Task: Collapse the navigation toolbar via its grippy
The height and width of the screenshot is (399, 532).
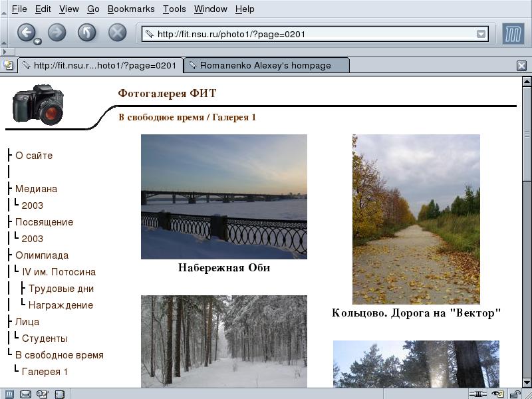Action: (x=3, y=32)
